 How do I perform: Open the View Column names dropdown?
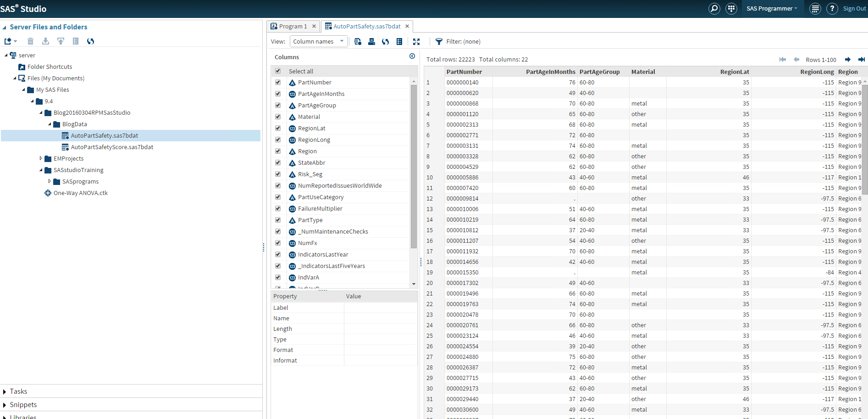coord(318,41)
